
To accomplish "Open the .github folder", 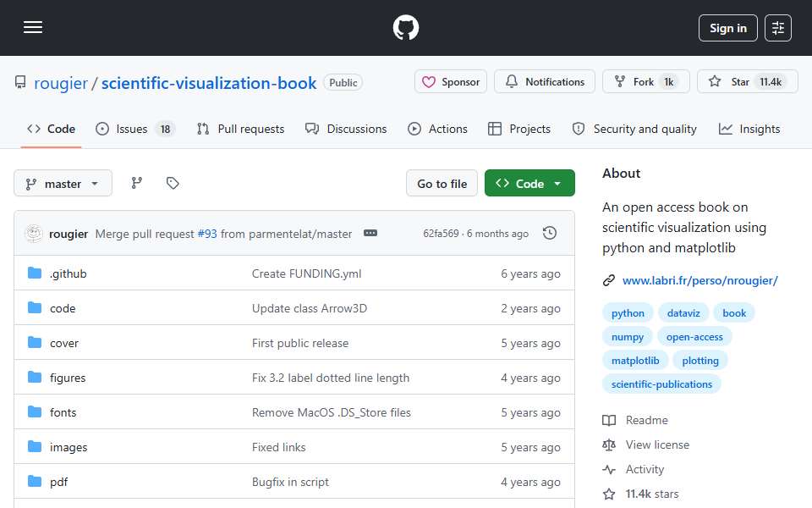I will tap(69, 273).
